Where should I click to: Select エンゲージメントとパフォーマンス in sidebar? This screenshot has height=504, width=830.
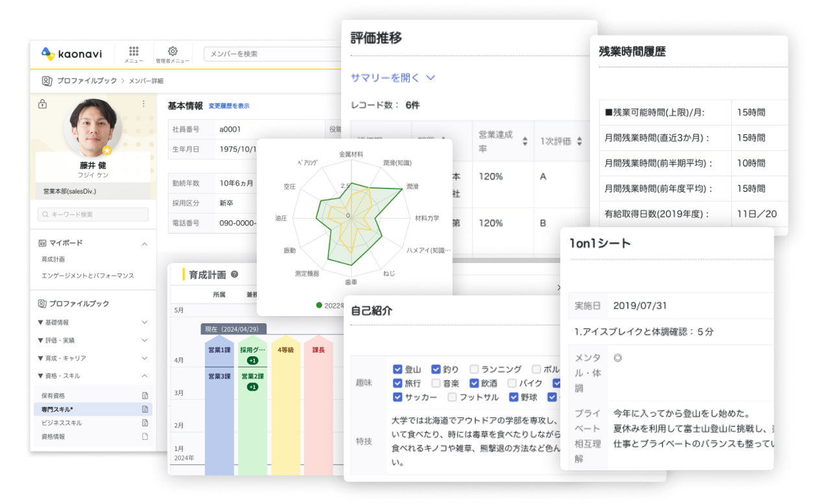[88, 275]
